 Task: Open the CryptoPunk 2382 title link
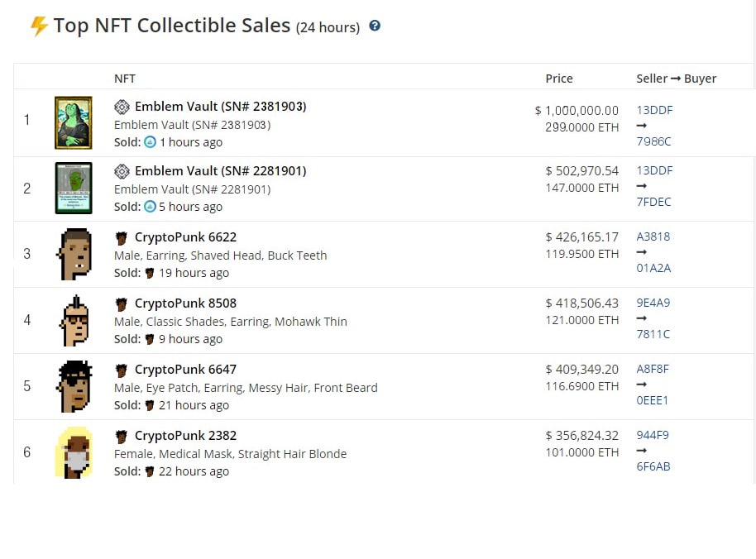185,436
